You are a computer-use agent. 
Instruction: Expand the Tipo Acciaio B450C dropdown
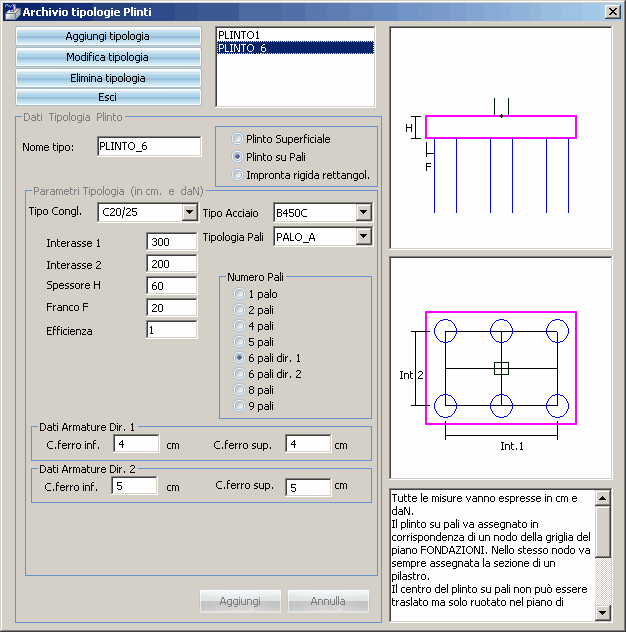(x=364, y=212)
